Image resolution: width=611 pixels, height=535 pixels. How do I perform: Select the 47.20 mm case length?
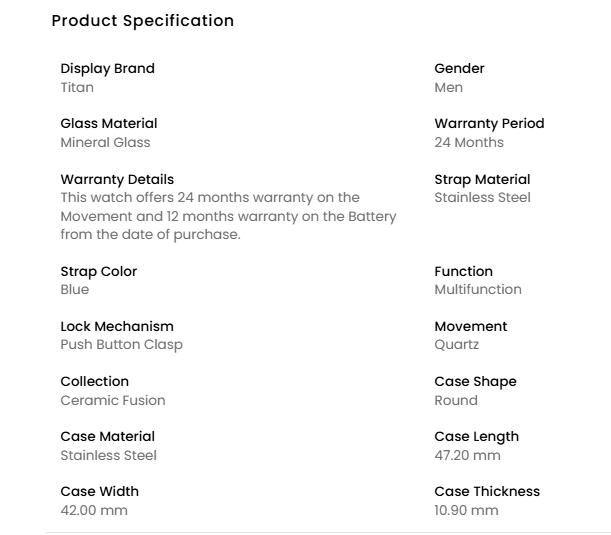click(x=467, y=455)
